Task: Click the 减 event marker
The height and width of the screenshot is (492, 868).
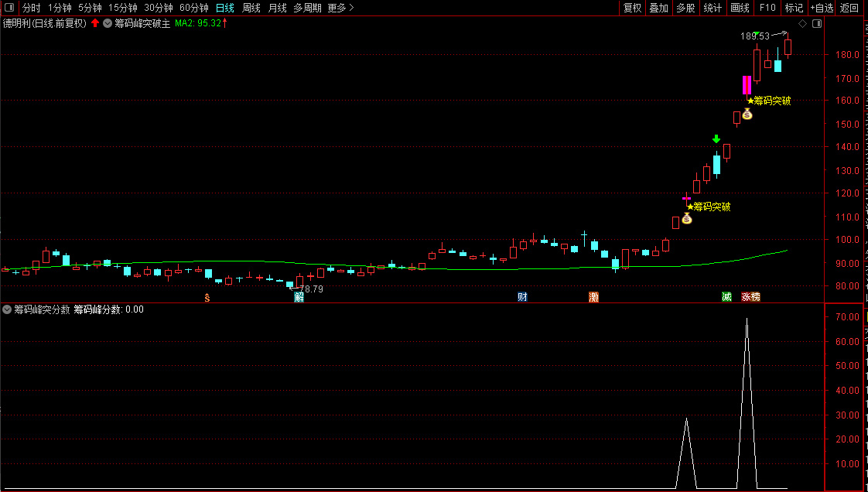Action: [x=726, y=297]
